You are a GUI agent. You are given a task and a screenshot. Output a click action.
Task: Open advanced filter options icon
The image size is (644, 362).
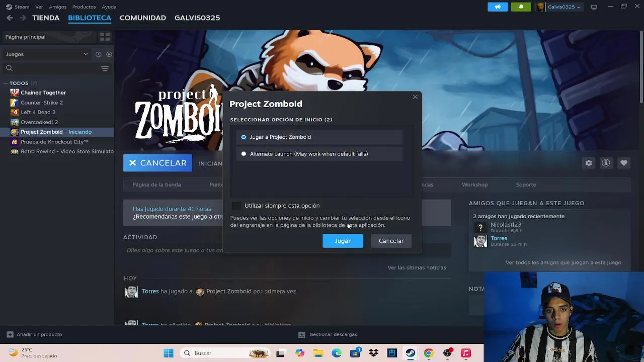tap(105, 68)
